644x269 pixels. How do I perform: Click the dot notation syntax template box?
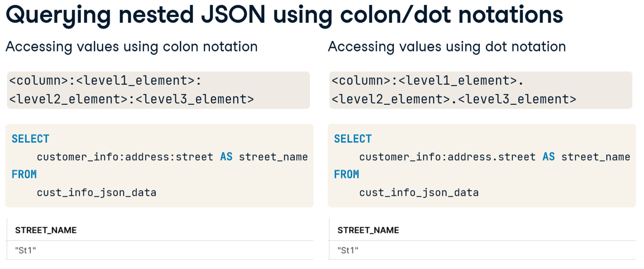coord(481,90)
